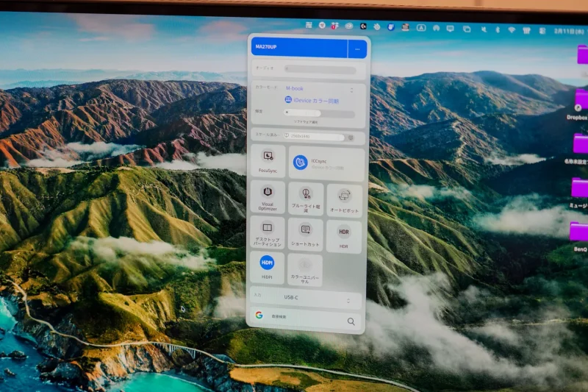Screen dimensions: 588x392
Task: Select the auto pivot (オートピボット) icon
Action: [344, 197]
